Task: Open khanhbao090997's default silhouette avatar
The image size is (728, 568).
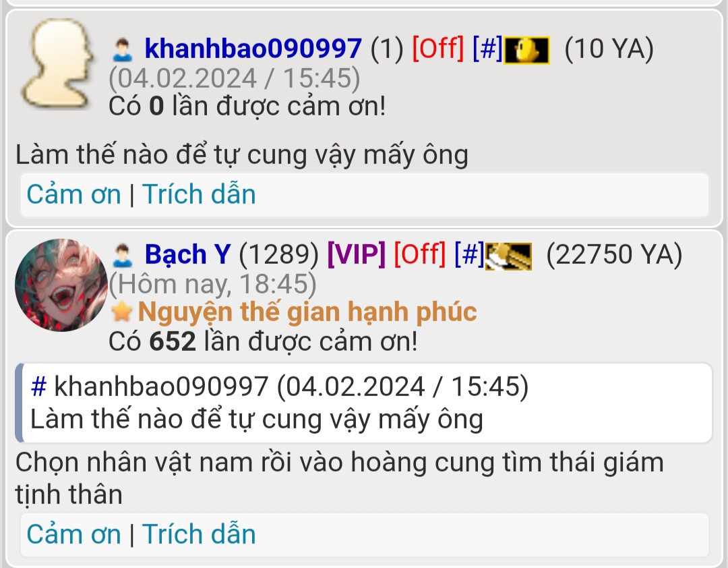Action: [x=58, y=63]
